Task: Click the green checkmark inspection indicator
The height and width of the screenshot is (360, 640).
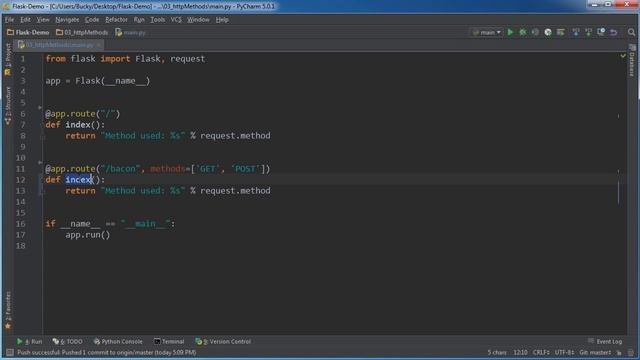Action: 623,56
